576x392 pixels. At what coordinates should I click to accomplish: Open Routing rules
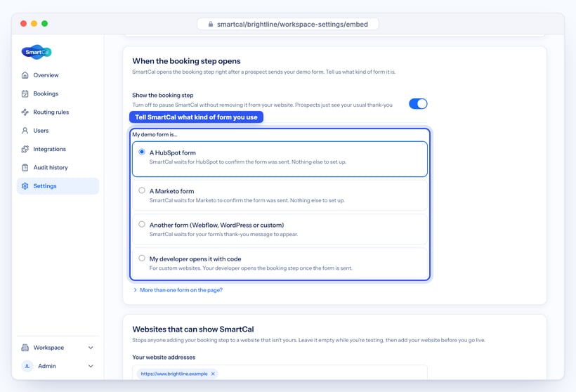(x=58, y=112)
